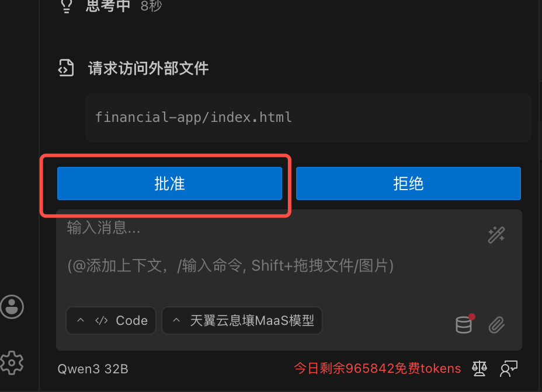The width and height of the screenshot is (542, 392).
Task: Click the 请求访问外部文件 heading
Action: pos(148,68)
